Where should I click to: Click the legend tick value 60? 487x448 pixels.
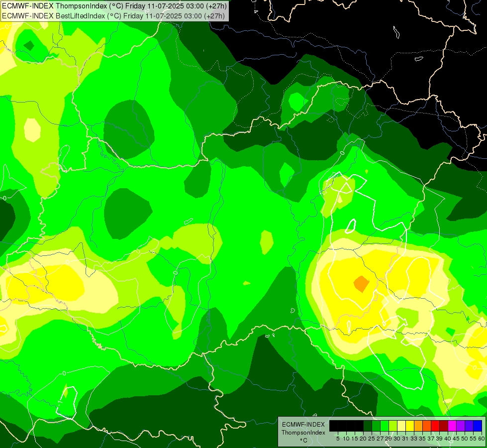click(x=482, y=439)
